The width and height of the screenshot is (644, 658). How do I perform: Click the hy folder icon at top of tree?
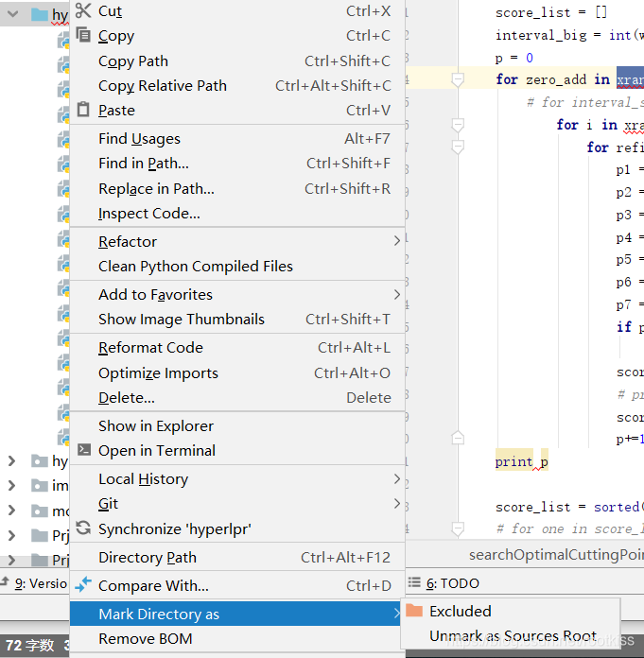[40, 15]
